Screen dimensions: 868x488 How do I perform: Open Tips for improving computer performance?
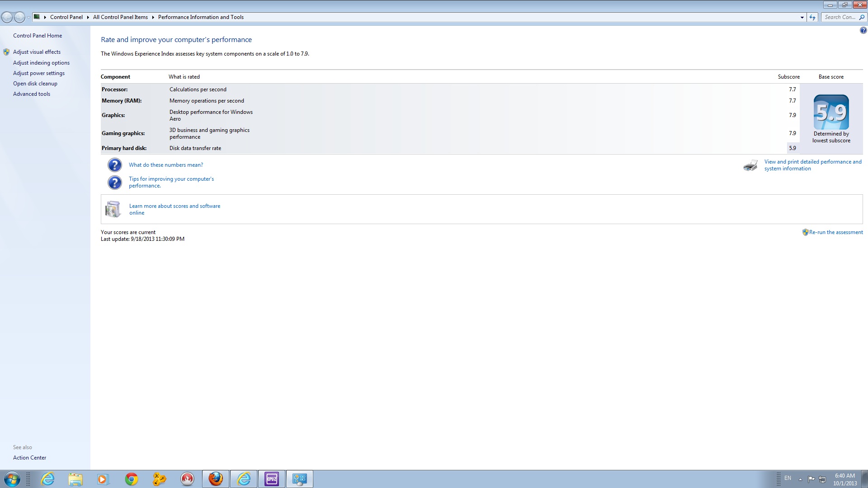[x=171, y=182]
